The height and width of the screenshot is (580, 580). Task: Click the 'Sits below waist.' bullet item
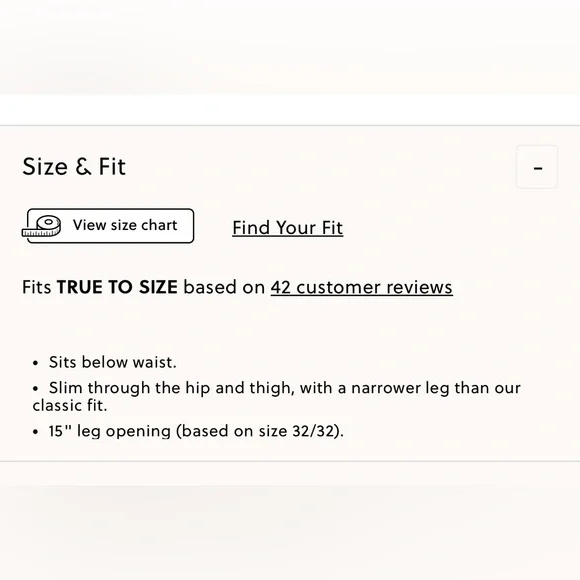pyautogui.click(x=112, y=362)
